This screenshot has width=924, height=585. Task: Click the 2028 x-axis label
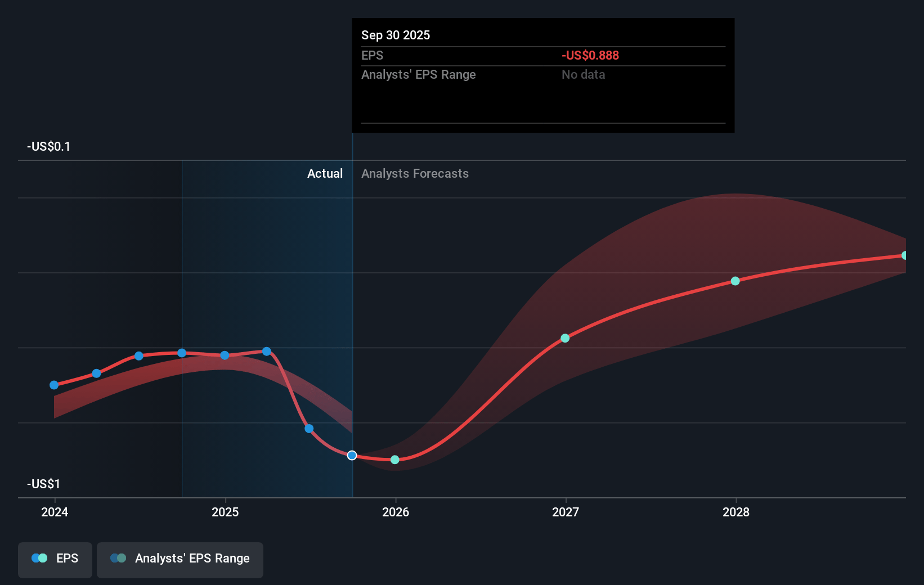point(735,512)
